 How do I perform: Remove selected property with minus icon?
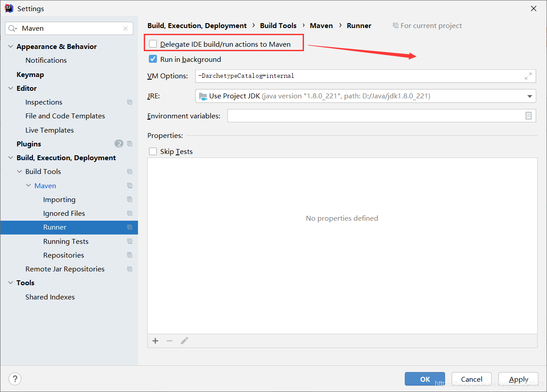(x=170, y=341)
